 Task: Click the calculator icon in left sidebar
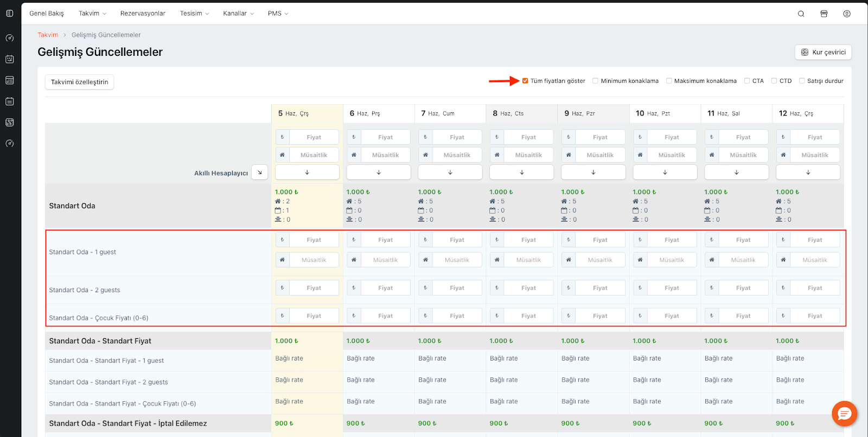coord(10,80)
